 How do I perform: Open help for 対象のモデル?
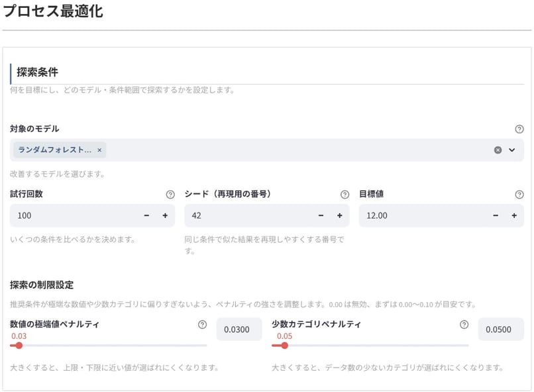519,129
